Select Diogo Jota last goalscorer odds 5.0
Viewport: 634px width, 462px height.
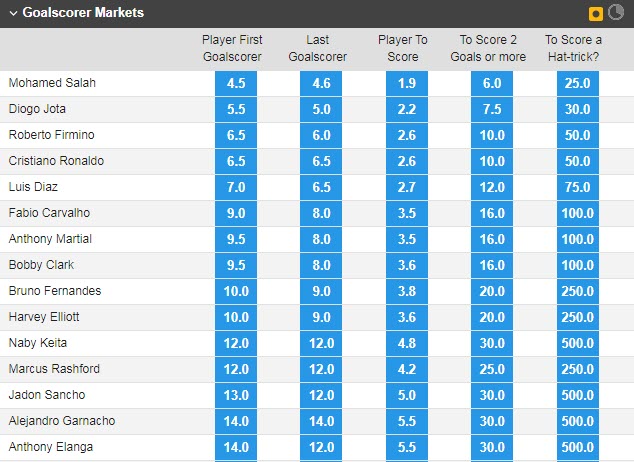pos(321,109)
